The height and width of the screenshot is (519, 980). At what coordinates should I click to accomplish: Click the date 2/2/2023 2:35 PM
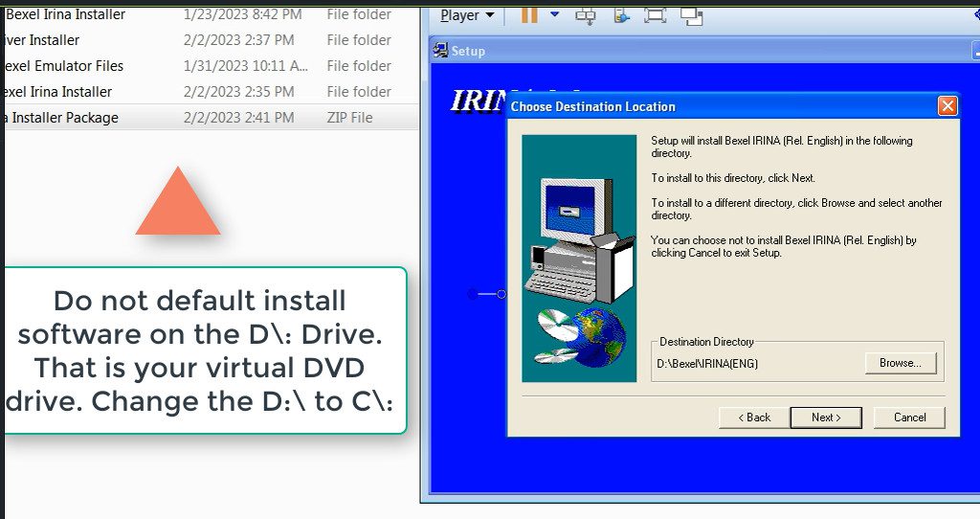(x=238, y=92)
